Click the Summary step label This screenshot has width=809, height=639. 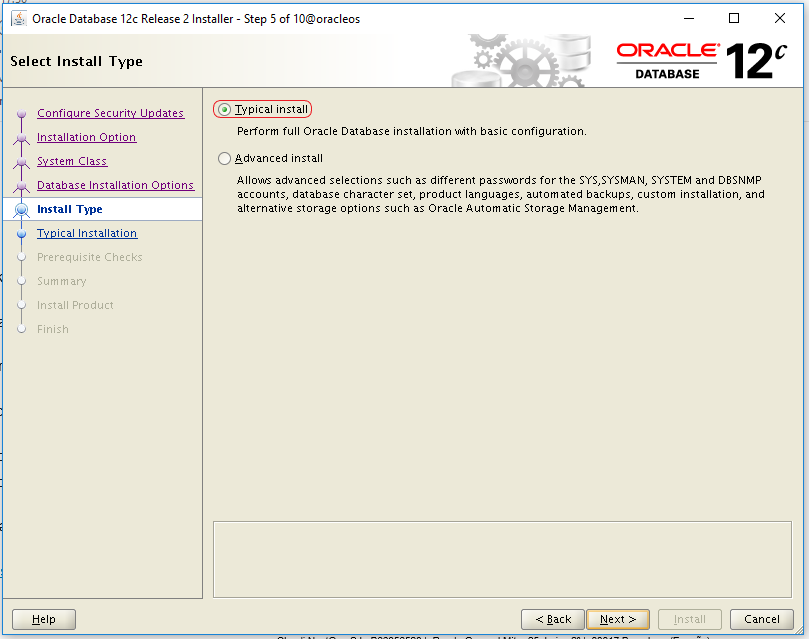tap(61, 281)
